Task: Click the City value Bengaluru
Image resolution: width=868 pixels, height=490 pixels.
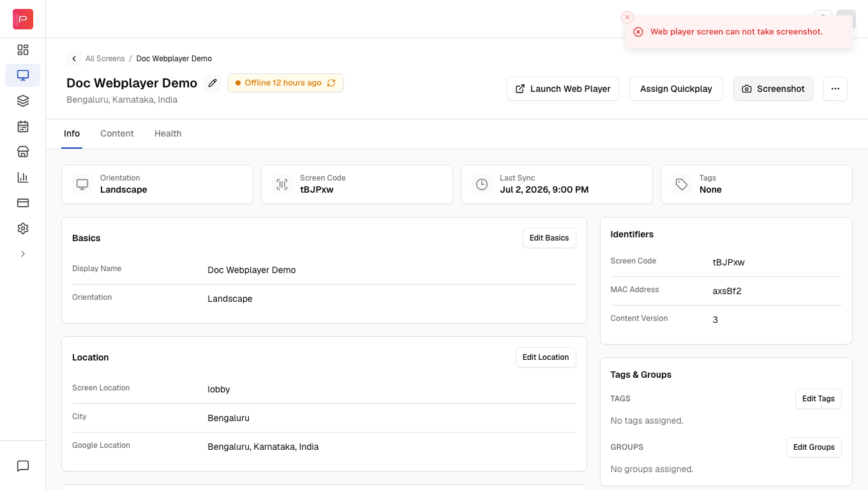Action: point(228,418)
